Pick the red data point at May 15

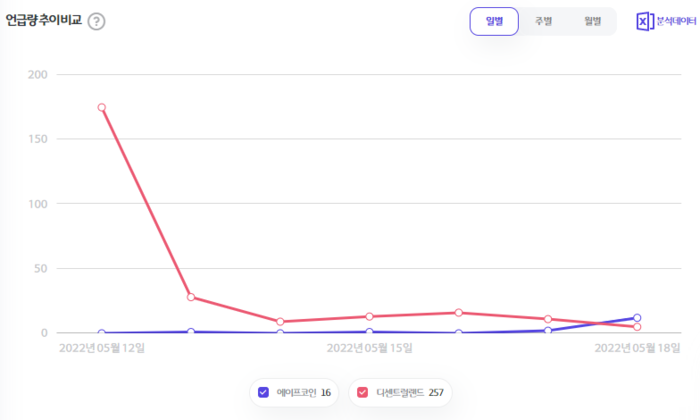click(369, 316)
